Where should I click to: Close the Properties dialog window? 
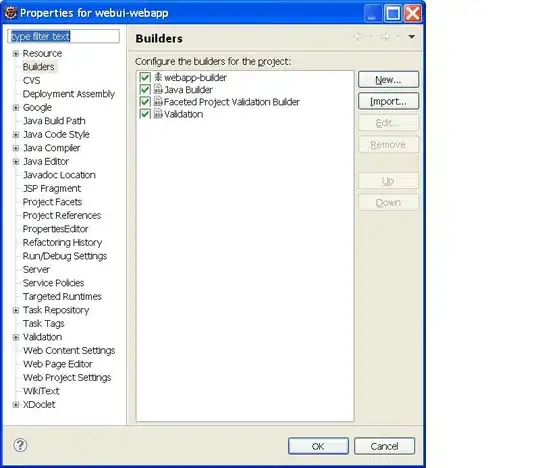pyautogui.click(x=413, y=13)
